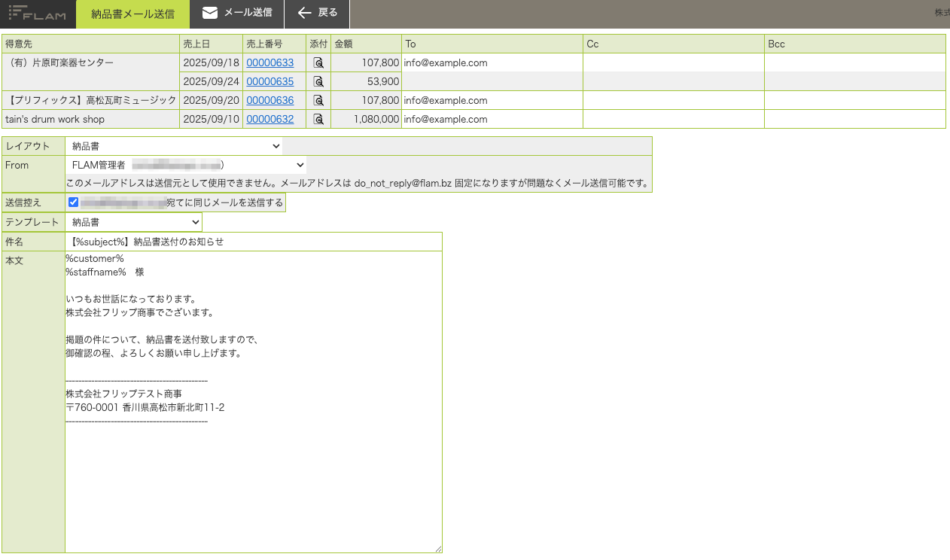Open sales number 00000632 link
This screenshot has width=950, height=560.
point(269,119)
